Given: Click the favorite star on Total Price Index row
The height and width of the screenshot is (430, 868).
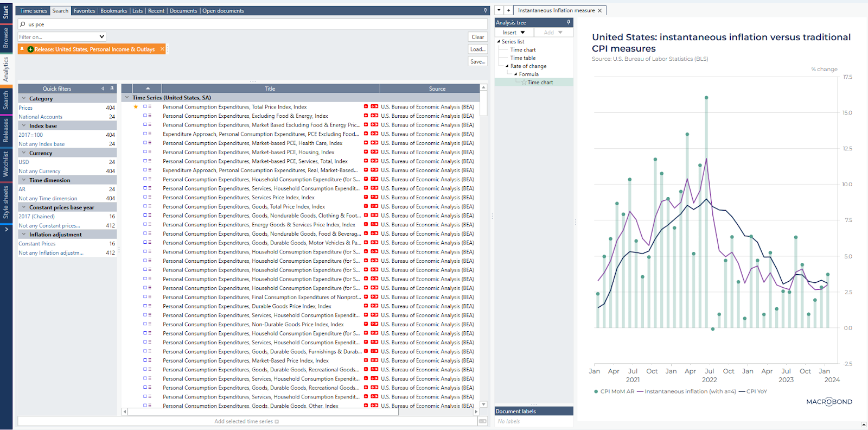Looking at the screenshot, I should click(136, 106).
